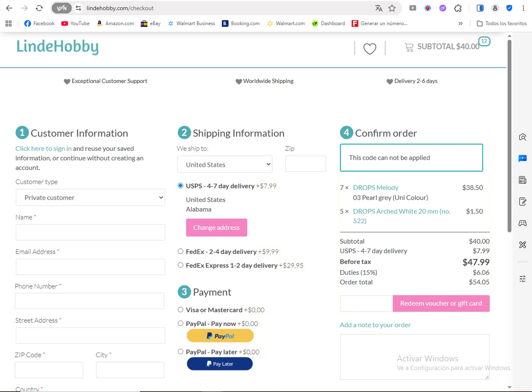Viewport: 532px width, 392px height.
Task: Click the Change address button
Action: coord(216,227)
